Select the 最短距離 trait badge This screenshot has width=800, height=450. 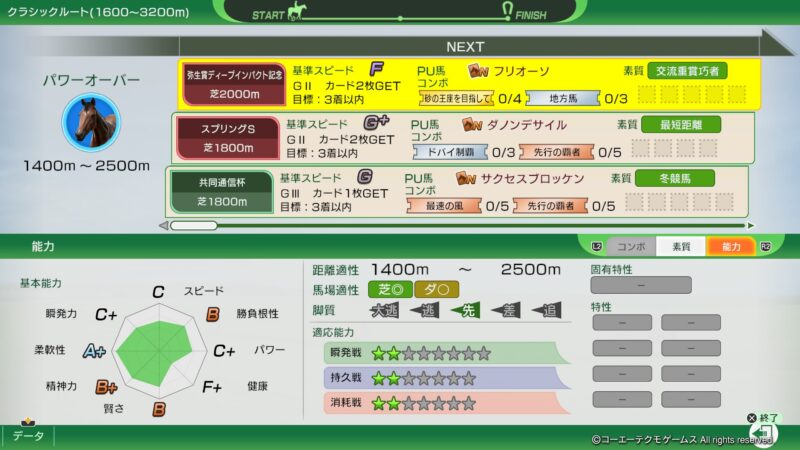click(x=681, y=124)
